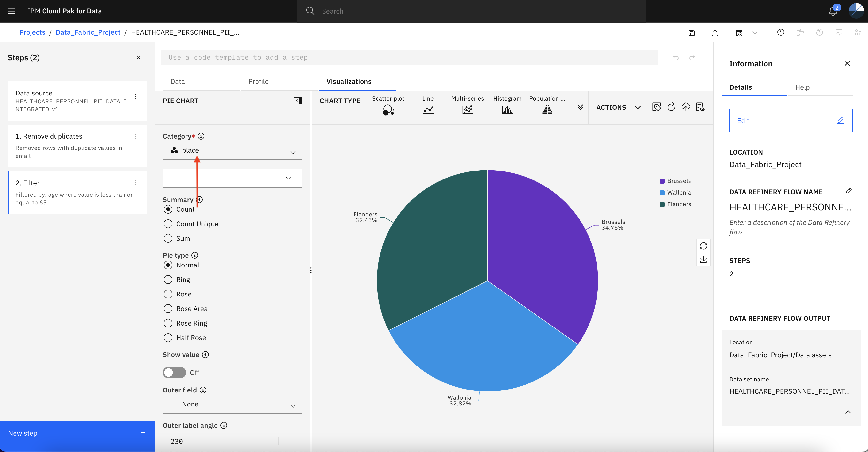
Task: Toggle the information panel icon
Action: [781, 32]
